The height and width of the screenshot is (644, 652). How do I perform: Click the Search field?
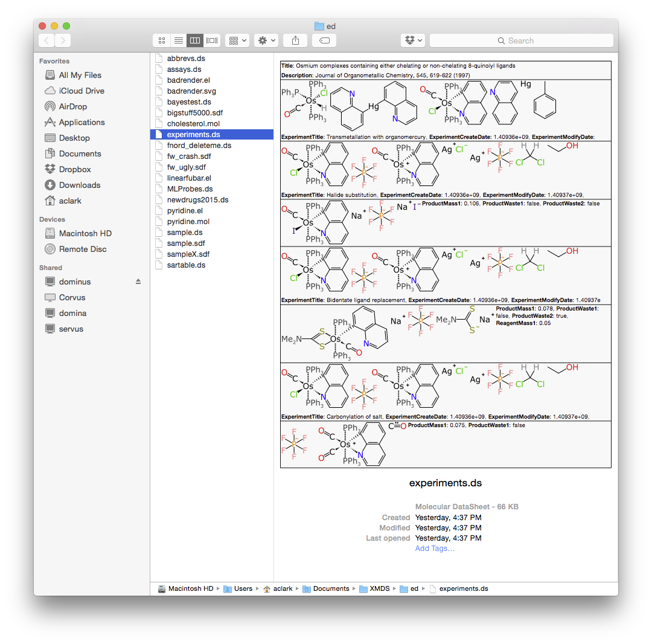tap(522, 40)
